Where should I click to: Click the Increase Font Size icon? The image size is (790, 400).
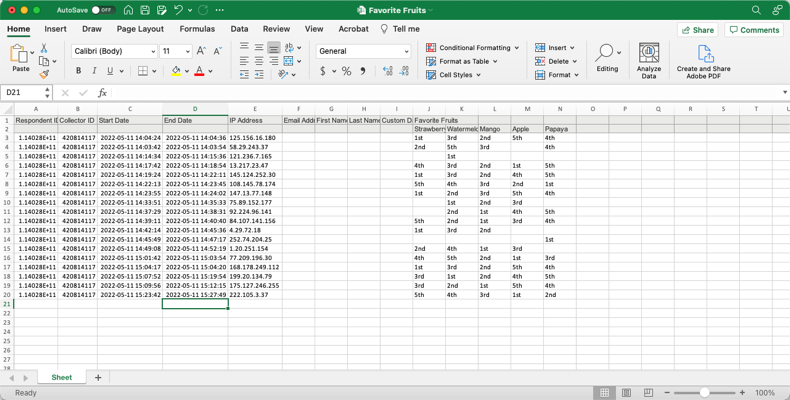[x=201, y=51]
